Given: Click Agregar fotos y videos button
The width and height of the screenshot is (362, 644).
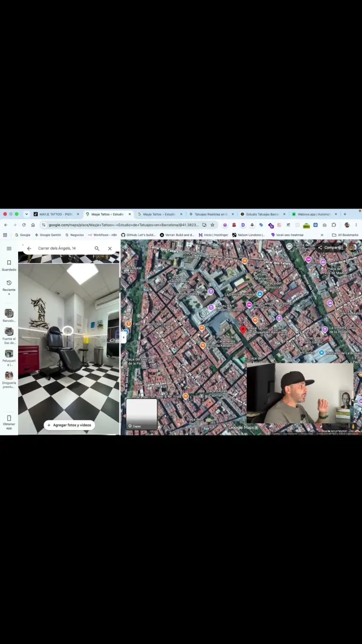Looking at the screenshot, I should 69,425.
